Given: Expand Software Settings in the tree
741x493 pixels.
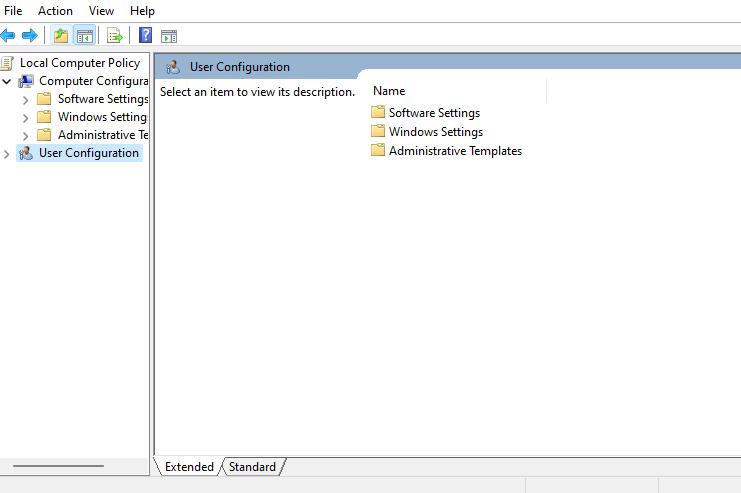Looking at the screenshot, I should click(26, 100).
